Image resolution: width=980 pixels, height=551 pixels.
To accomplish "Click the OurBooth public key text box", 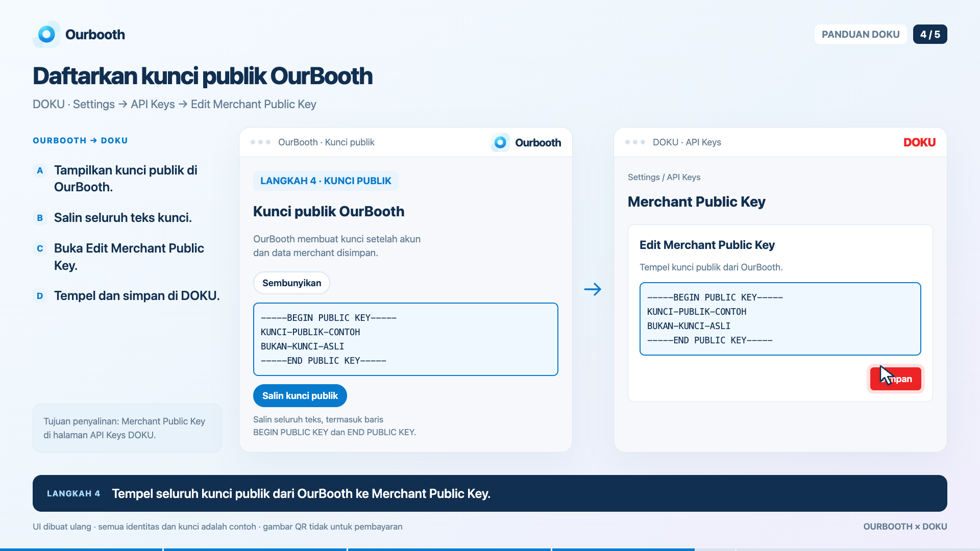I will coord(406,339).
